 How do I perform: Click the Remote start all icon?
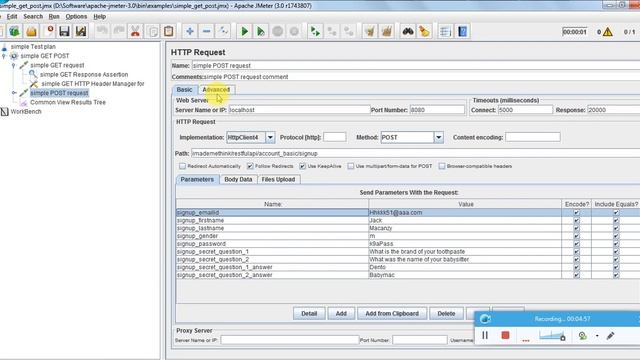[315, 31]
